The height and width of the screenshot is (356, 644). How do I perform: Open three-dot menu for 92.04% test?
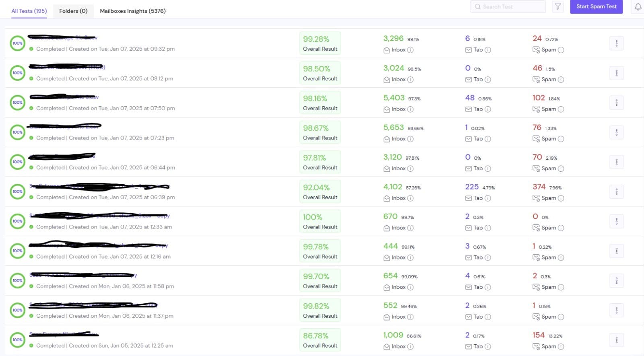tap(616, 192)
